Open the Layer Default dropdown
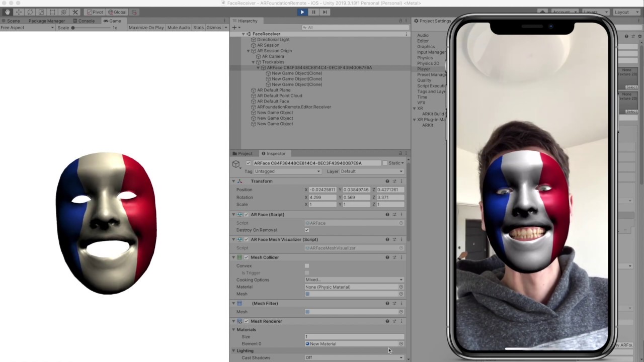This screenshot has width=644, height=362. tap(372, 171)
